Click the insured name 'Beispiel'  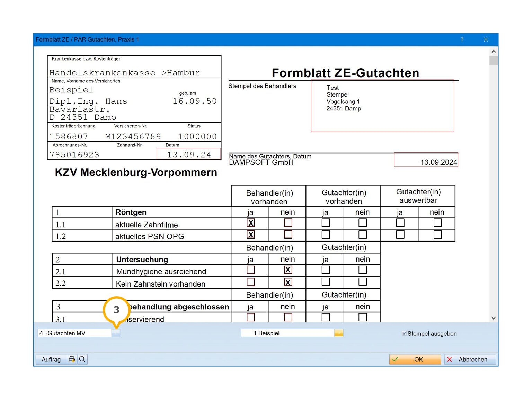[x=71, y=90]
